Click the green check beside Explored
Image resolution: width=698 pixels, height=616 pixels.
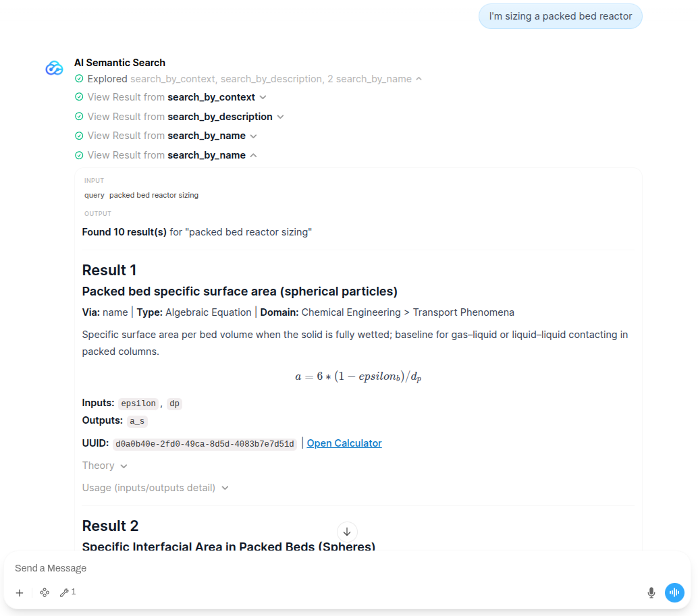(x=79, y=78)
